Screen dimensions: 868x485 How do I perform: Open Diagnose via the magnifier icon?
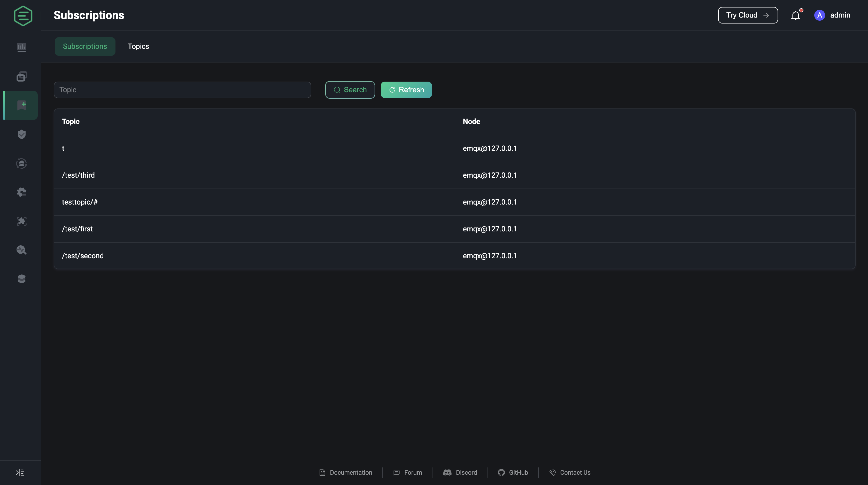point(21,250)
